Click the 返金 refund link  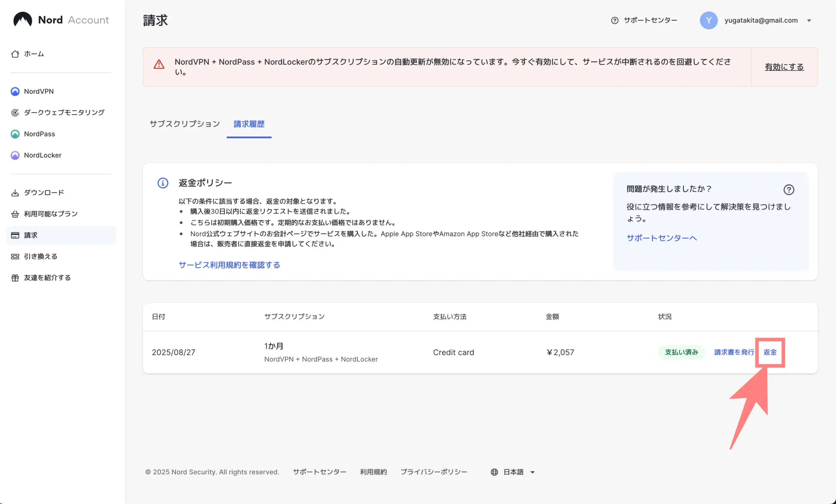click(770, 353)
